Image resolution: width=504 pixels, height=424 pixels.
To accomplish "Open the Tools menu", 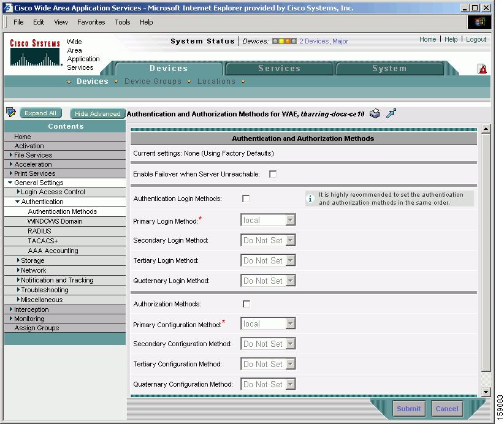I will point(123,22).
